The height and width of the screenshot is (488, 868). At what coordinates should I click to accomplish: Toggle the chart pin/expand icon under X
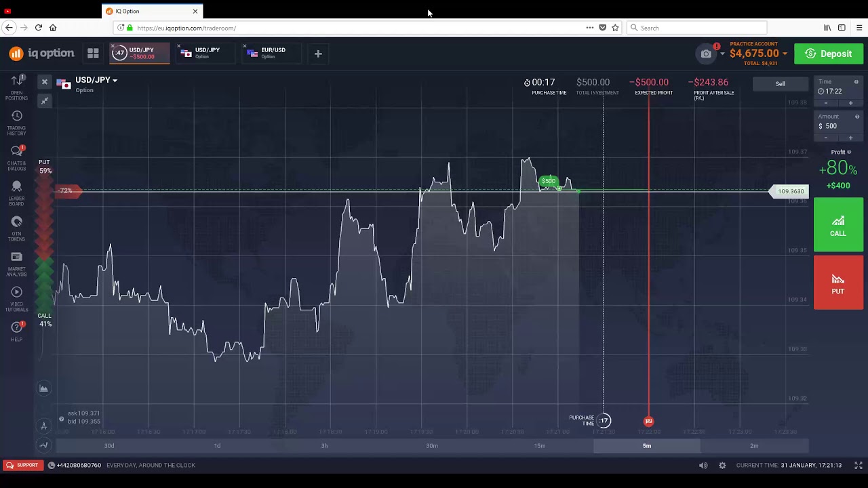45,101
